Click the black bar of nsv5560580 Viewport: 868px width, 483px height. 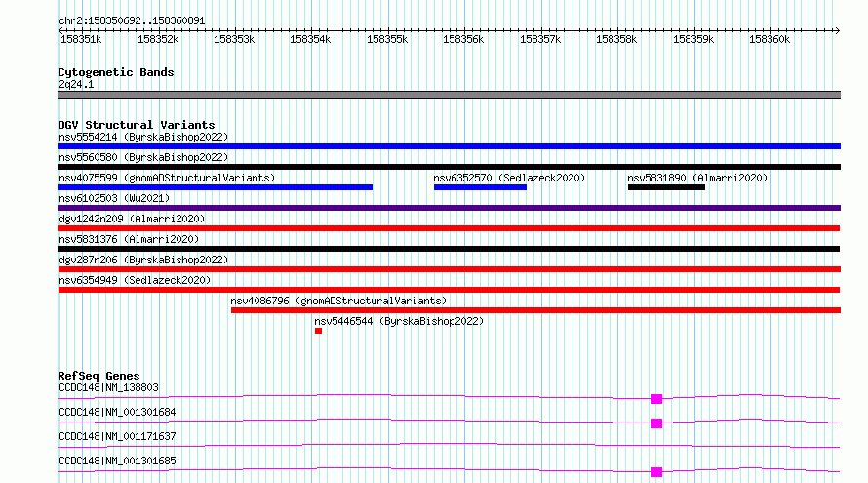pyautogui.click(x=449, y=167)
